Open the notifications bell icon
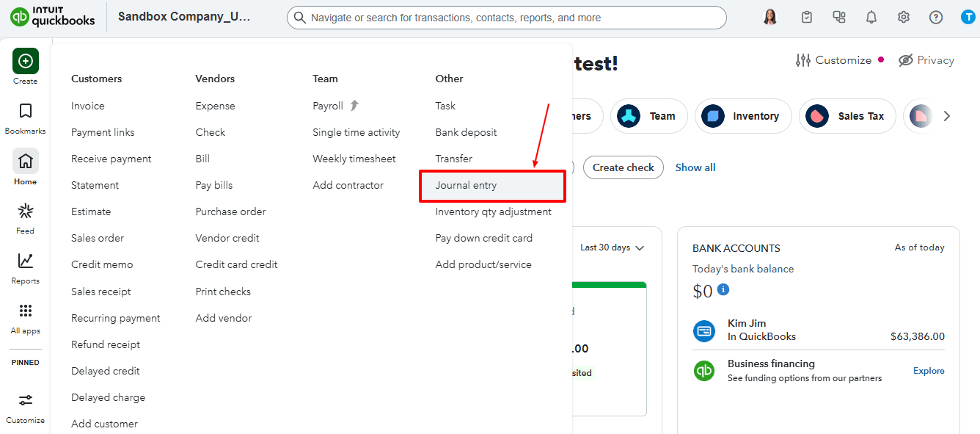 pyautogui.click(x=871, y=18)
